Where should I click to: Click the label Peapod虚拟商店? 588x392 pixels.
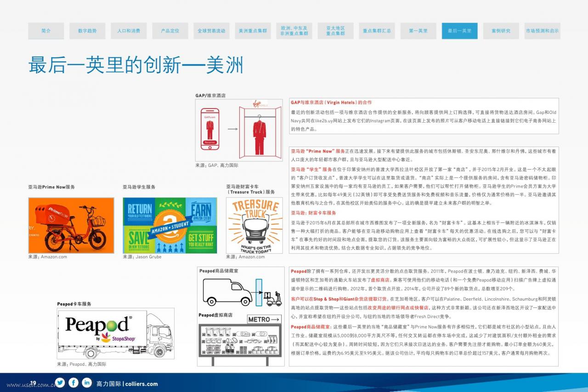point(215,315)
